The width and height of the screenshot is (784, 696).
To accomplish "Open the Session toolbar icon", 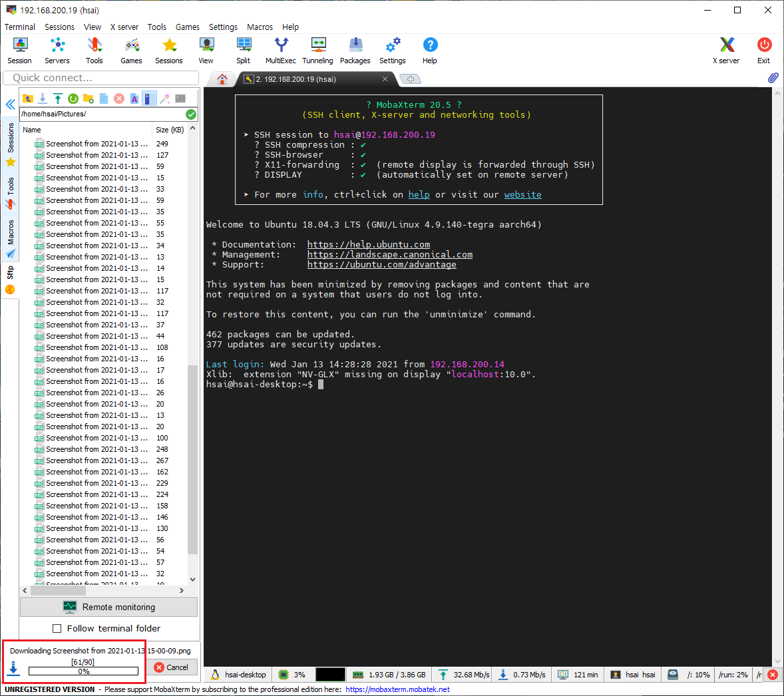I will click(x=20, y=51).
